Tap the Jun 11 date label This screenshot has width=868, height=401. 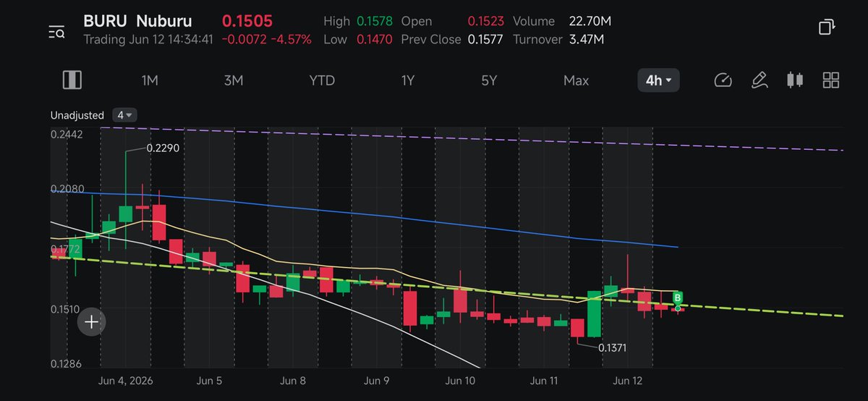pyautogui.click(x=544, y=380)
